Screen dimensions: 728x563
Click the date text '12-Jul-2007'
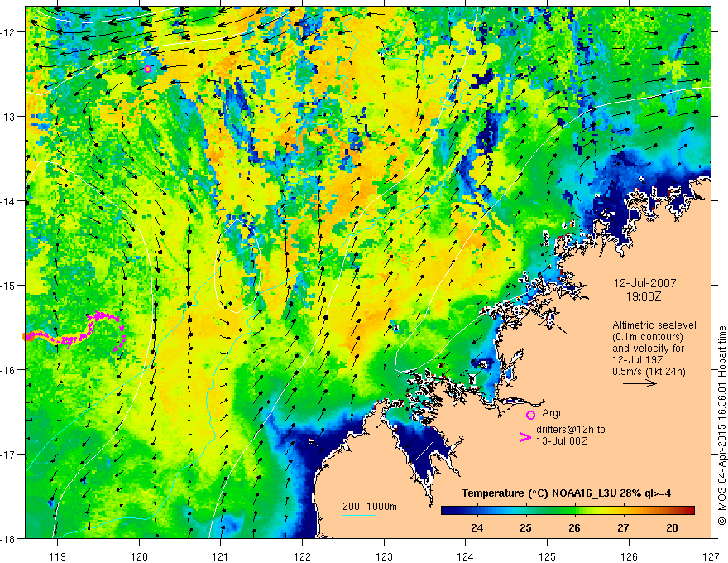645,283
